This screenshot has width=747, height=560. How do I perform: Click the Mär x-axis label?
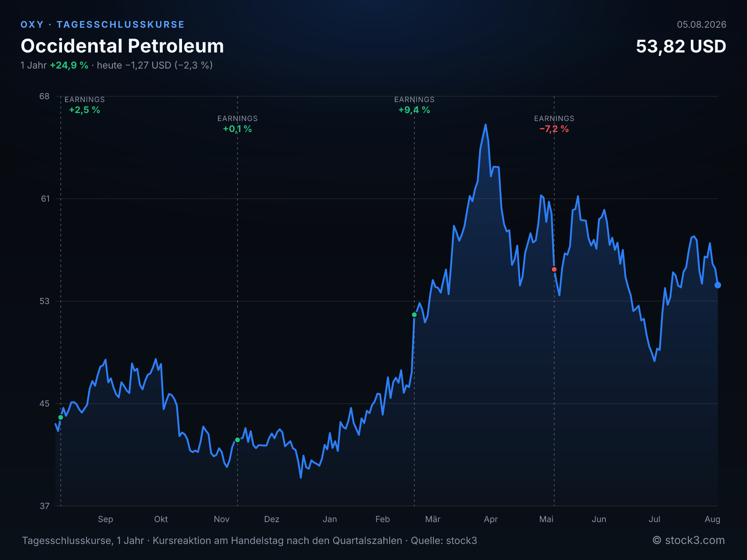[x=433, y=519]
